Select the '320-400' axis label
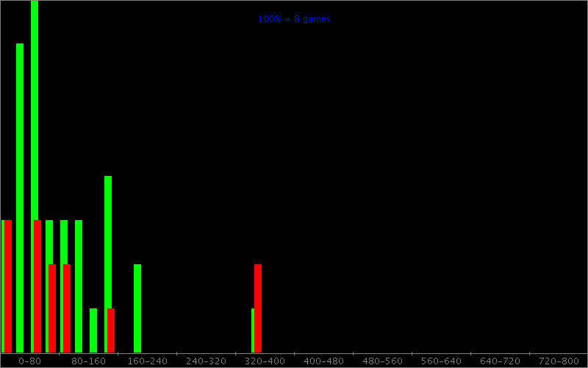588x368 pixels. tap(265, 361)
